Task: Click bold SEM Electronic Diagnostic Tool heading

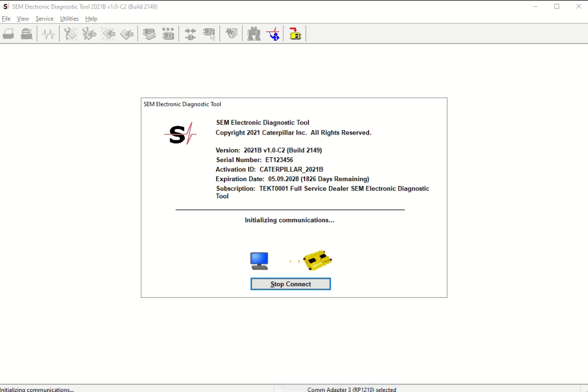Action: click(262, 123)
